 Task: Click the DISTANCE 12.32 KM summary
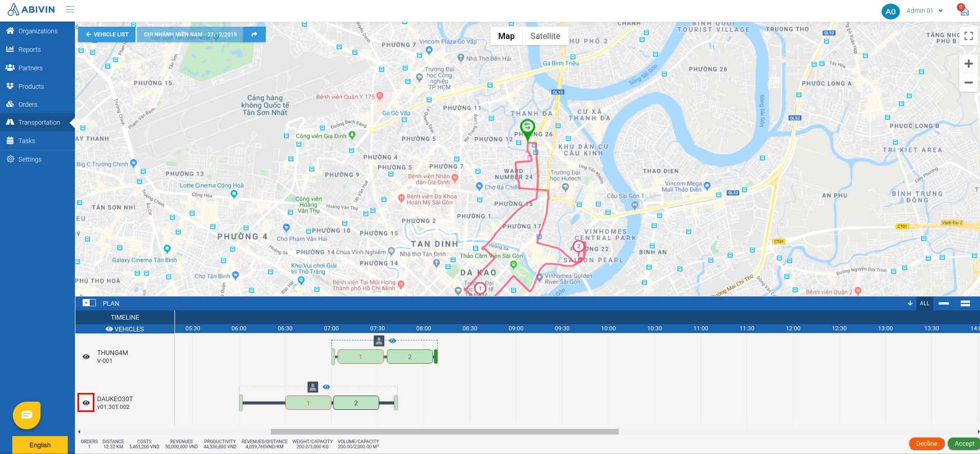pos(113,444)
